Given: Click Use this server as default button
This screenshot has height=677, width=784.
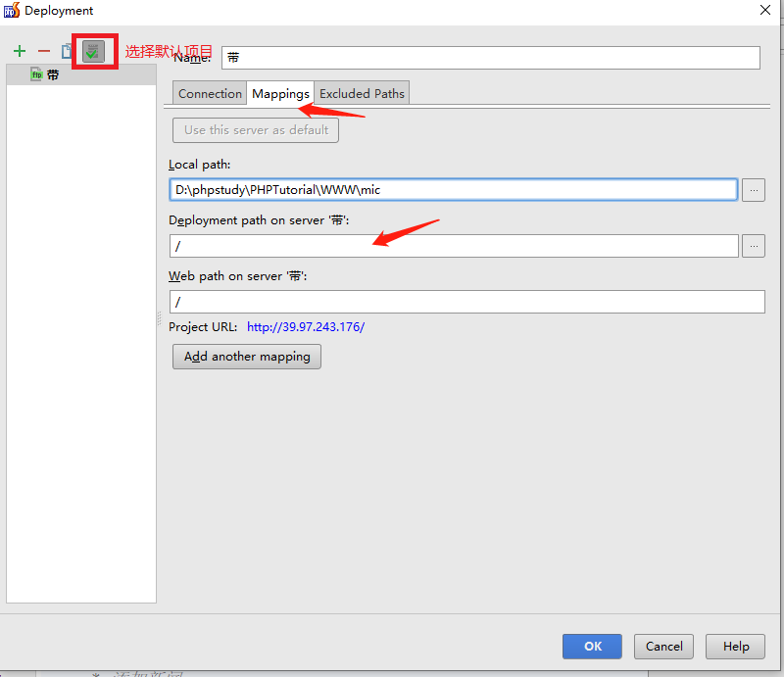Looking at the screenshot, I should 256,130.
